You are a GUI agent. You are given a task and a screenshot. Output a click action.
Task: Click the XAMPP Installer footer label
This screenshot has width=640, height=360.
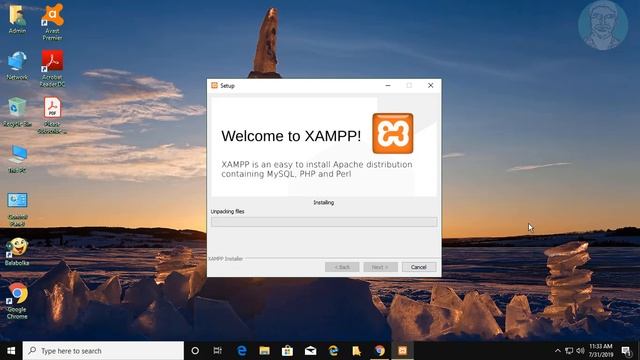pyautogui.click(x=226, y=259)
